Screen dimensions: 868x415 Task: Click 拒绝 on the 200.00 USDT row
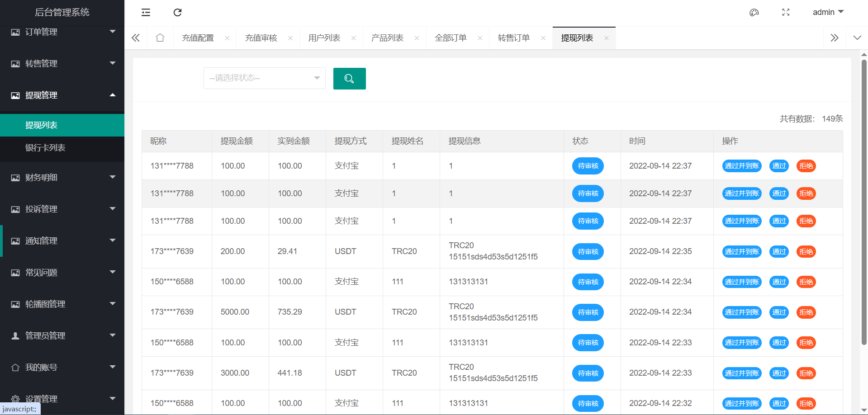pyautogui.click(x=806, y=251)
